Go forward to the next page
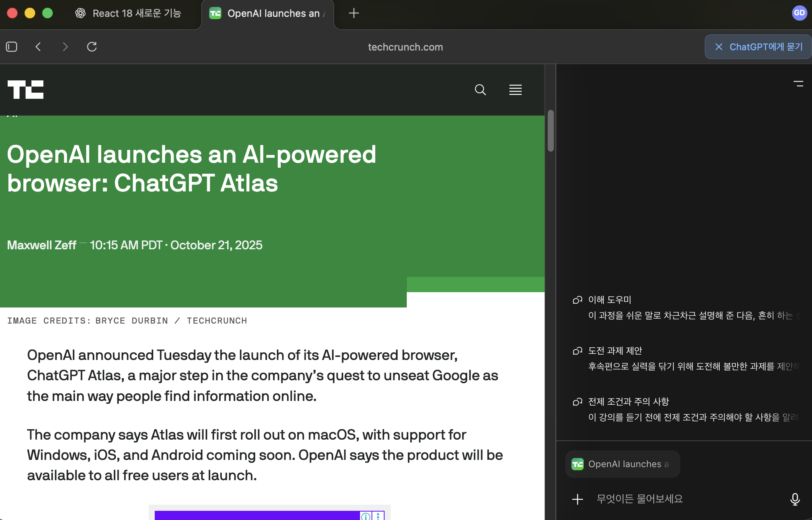 65,47
